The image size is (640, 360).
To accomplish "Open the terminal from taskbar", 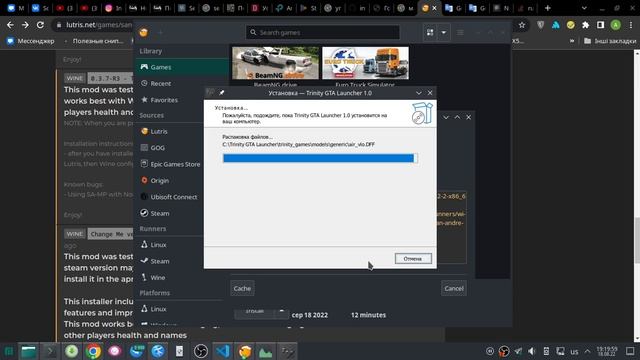I will [x=50, y=351].
